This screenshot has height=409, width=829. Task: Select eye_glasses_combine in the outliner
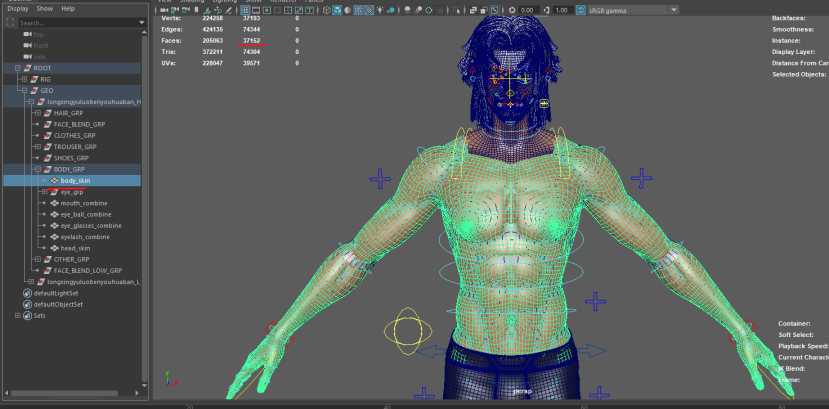click(91, 225)
